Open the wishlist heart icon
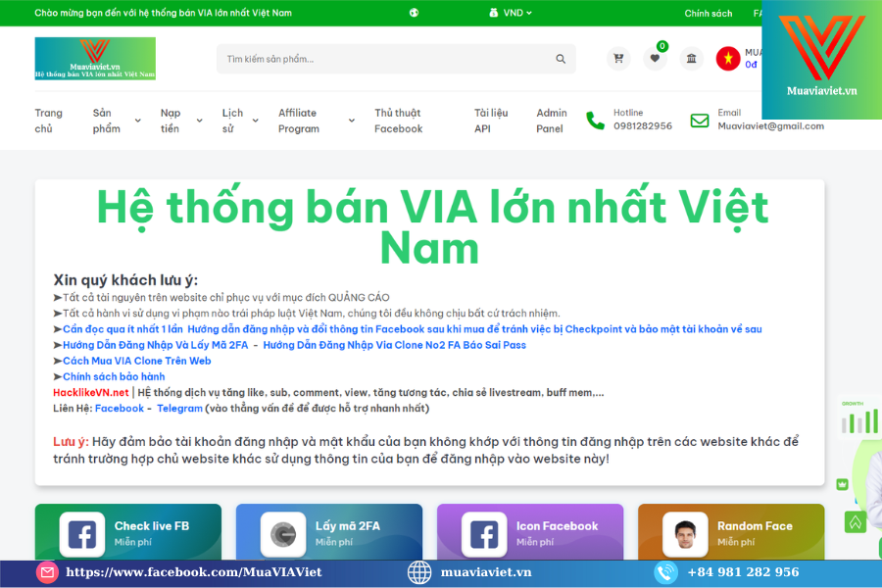 point(655,59)
